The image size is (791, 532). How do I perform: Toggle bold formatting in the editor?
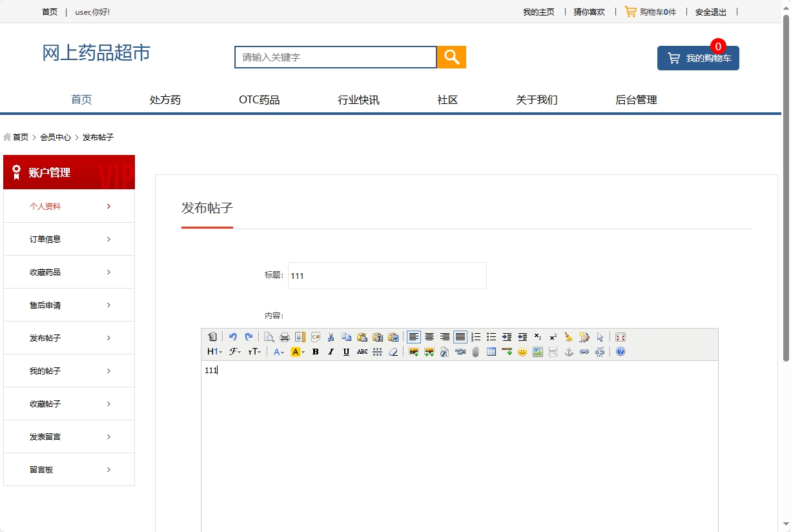pos(315,351)
